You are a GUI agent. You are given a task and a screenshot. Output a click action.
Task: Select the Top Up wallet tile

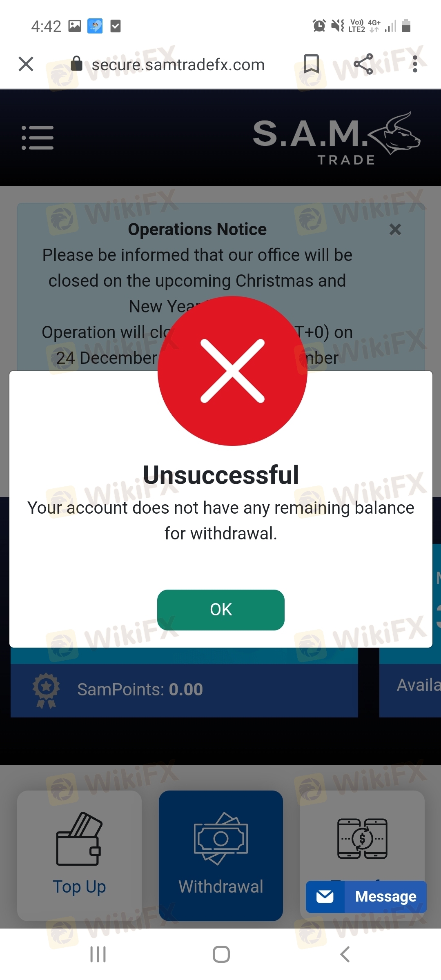[x=80, y=855]
